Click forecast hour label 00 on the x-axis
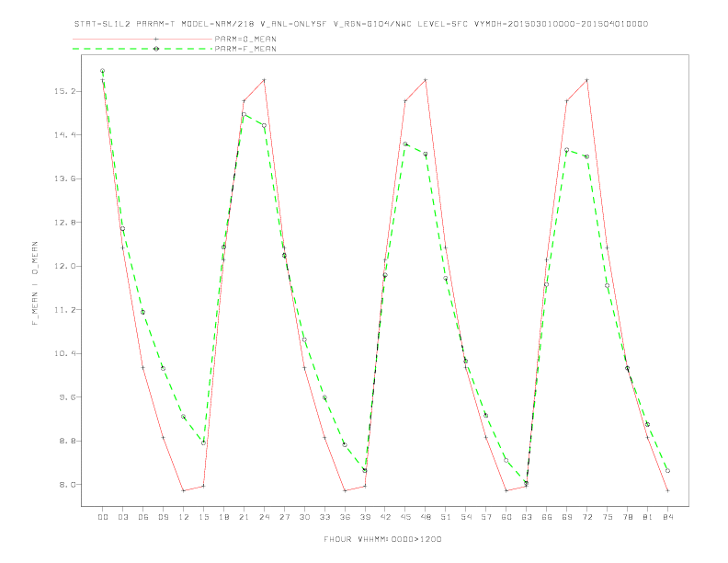The height and width of the screenshot is (563, 728). [103, 517]
